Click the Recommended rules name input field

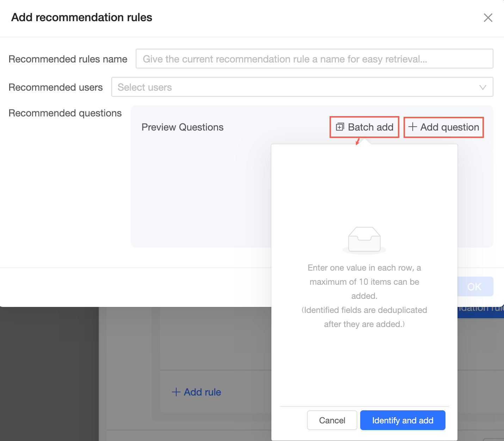314,59
